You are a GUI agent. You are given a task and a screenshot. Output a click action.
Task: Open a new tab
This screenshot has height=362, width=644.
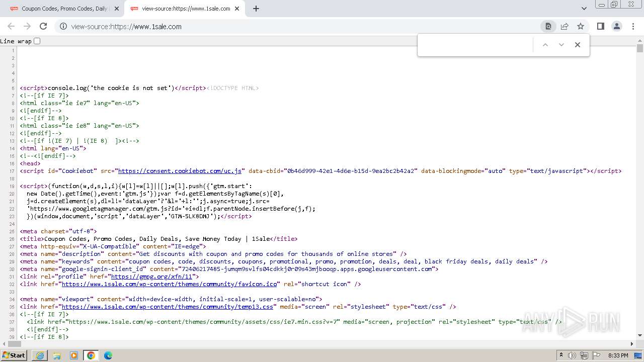pyautogui.click(x=256, y=9)
